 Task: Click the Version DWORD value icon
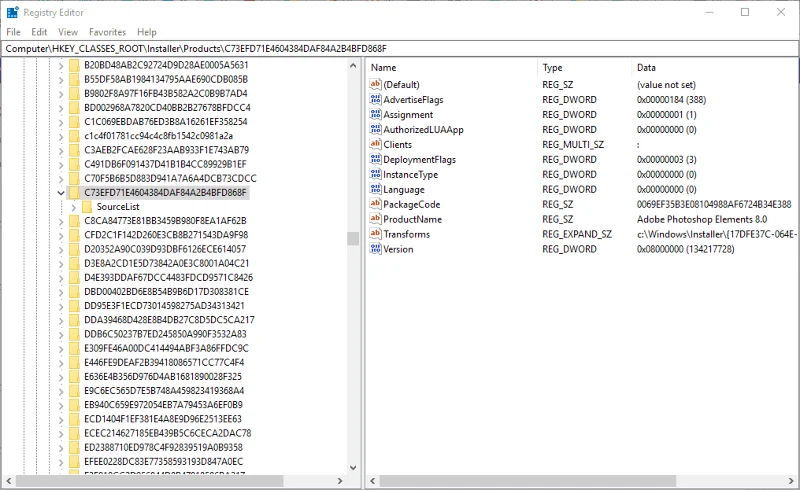coord(376,249)
